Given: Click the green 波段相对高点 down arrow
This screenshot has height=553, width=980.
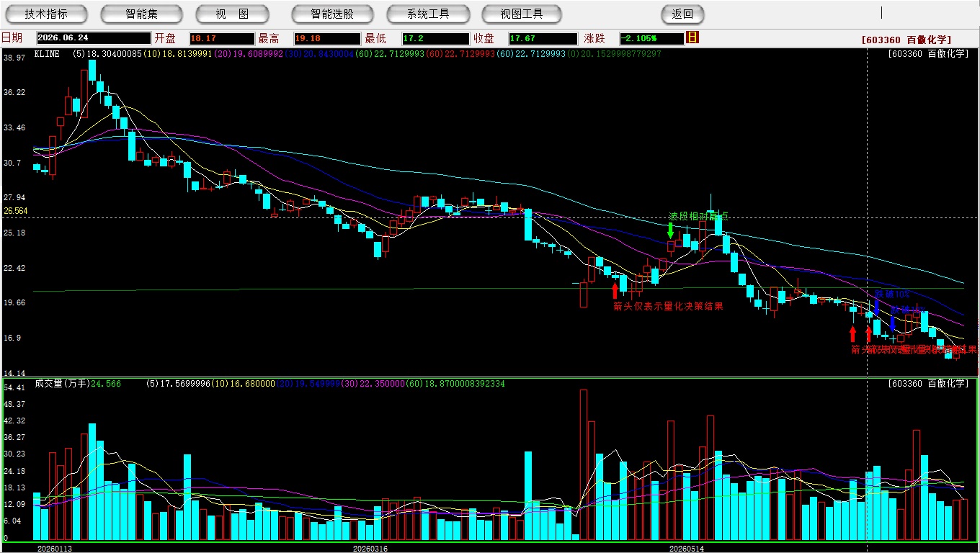Looking at the screenshot, I should click(x=670, y=230).
